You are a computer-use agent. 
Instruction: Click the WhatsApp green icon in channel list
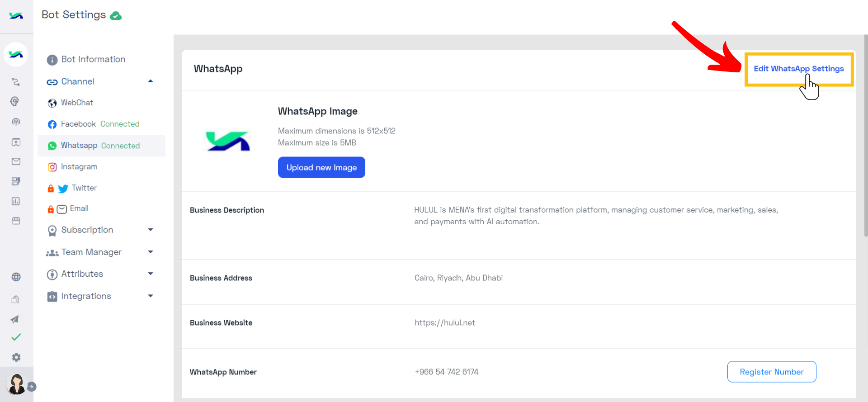(x=52, y=146)
